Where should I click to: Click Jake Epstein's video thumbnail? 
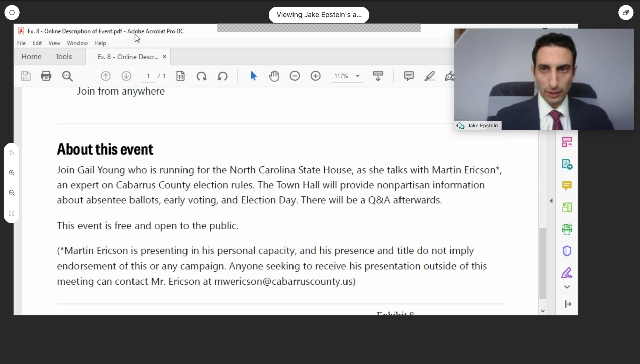pyautogui.click(x=544, y=79)
